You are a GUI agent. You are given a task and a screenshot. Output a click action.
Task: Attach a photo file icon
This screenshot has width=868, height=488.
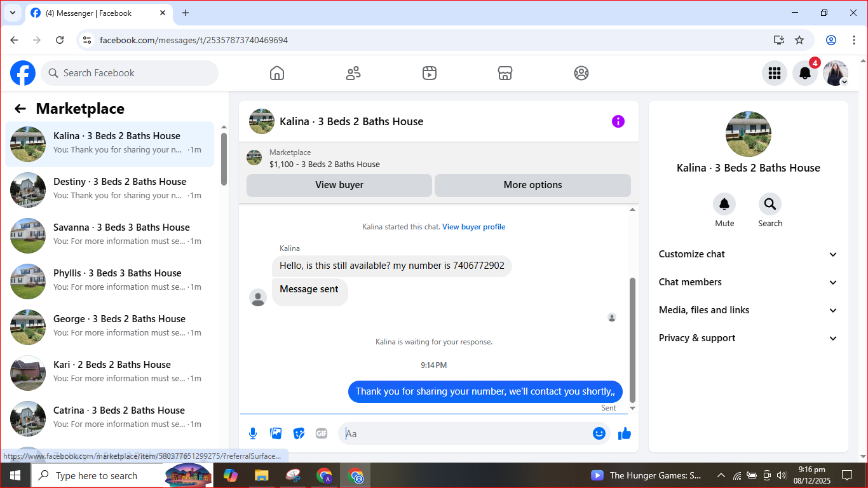point(276,433)
